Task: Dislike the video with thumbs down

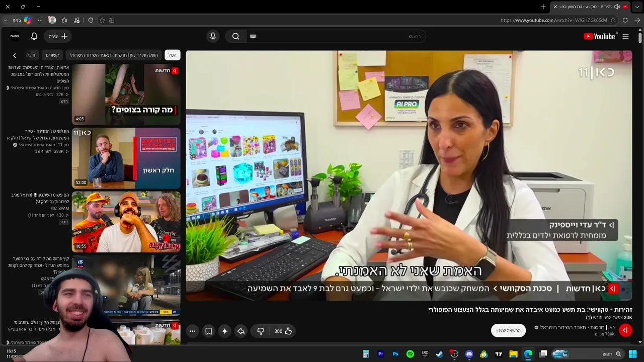Action: click(261, 331)
